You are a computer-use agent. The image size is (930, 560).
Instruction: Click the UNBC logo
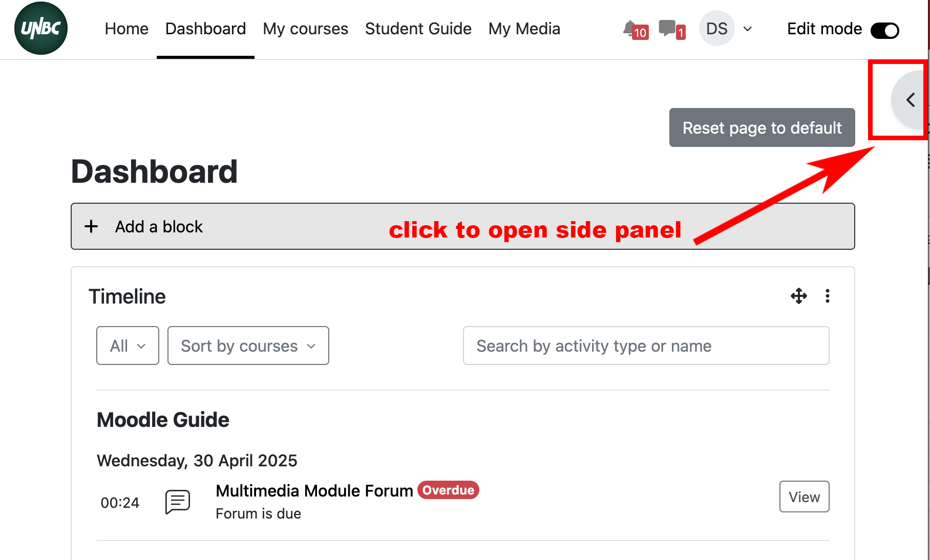point(41,29)
